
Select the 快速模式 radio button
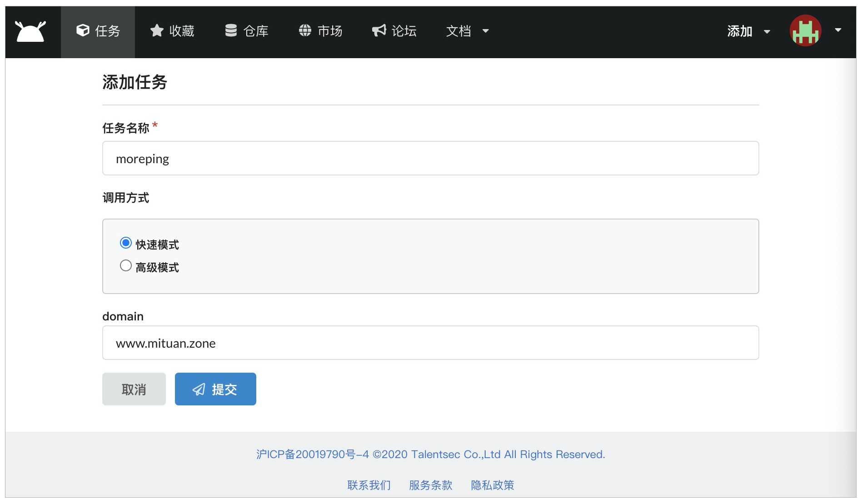126,244
